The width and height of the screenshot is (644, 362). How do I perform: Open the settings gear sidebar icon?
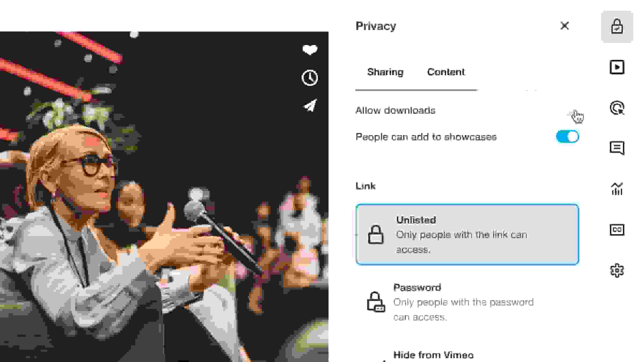(x=617, y=270)
